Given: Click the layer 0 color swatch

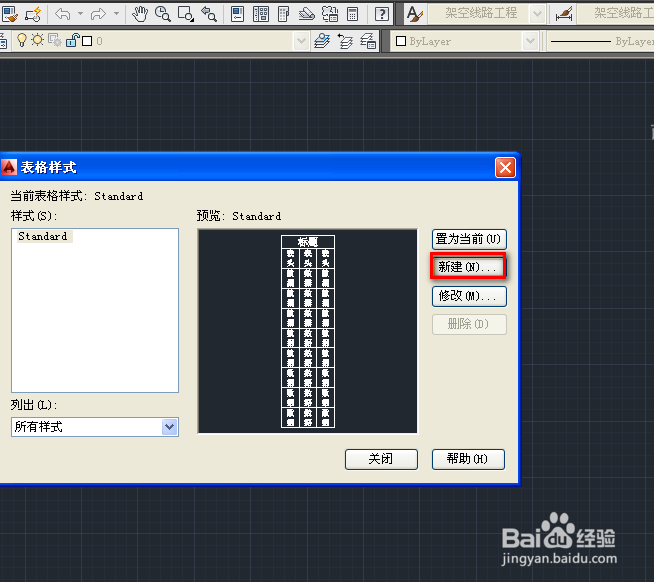Looking at the screenshot, I should (x=87, y=41).
